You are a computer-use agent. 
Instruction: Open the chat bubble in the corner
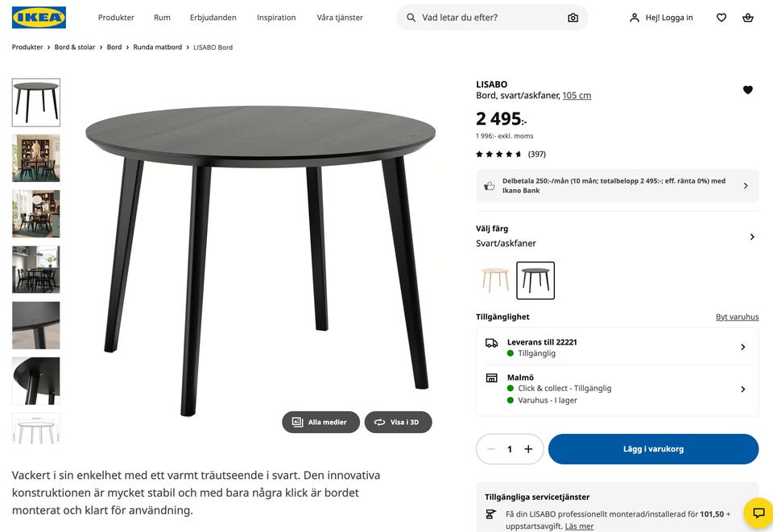click(x=758, y=513)
